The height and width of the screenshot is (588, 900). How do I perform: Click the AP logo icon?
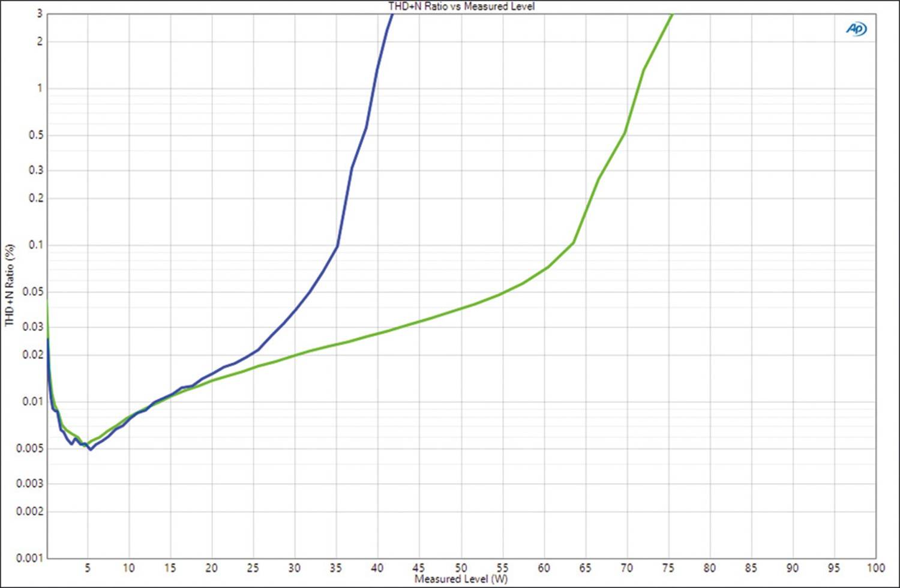coord(856,28)
